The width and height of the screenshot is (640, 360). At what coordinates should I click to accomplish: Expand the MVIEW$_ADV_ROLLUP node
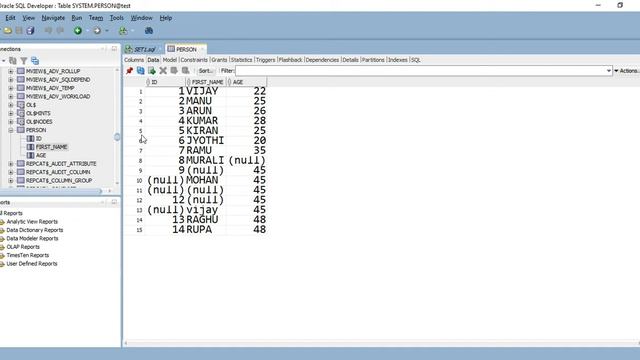pos(11,71)
